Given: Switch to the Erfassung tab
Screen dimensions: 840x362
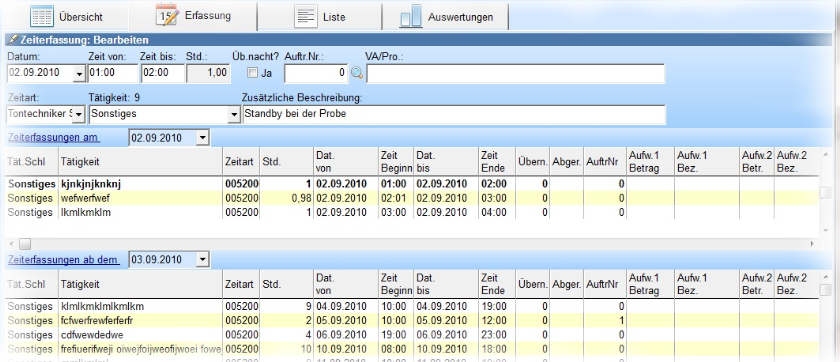Looking at the screenshot, I should tap(193, 16).
